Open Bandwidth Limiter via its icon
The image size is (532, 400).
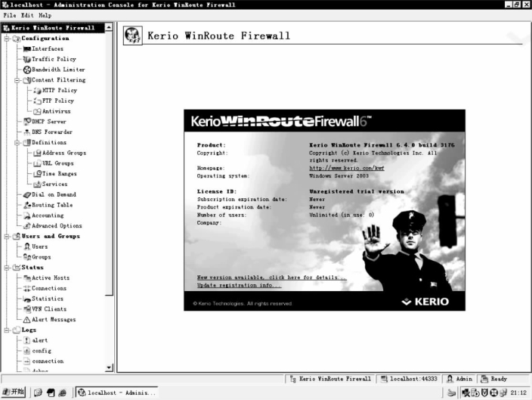click(x=26, y=70)
